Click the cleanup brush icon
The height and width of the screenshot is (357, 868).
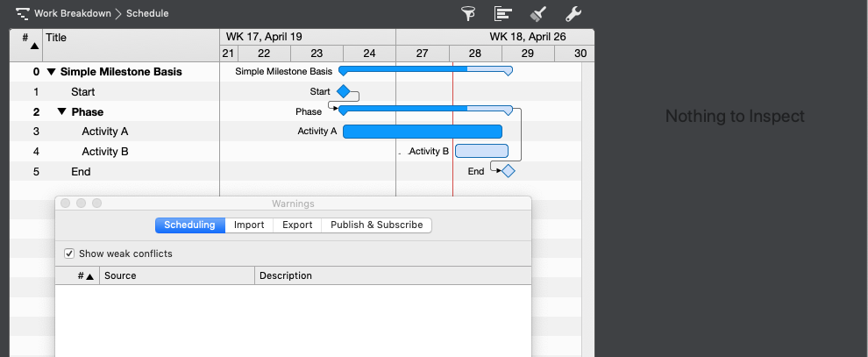point(538,13)
